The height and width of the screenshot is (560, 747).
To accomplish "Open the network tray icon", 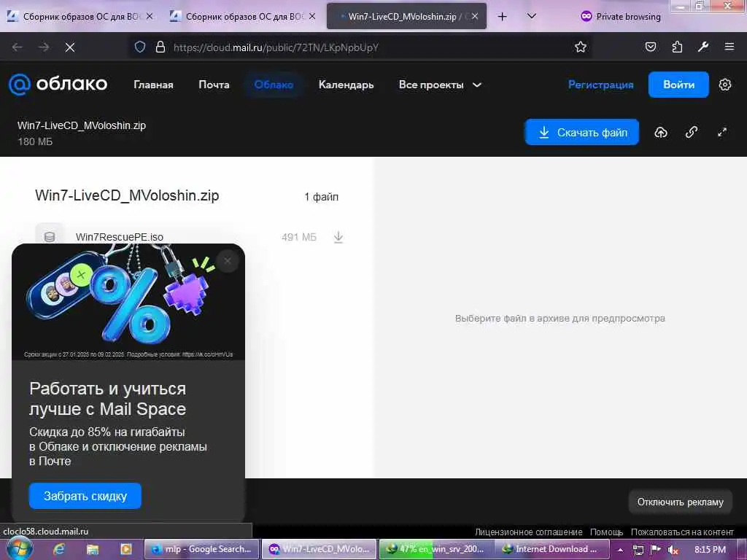I will click(638, 550).
